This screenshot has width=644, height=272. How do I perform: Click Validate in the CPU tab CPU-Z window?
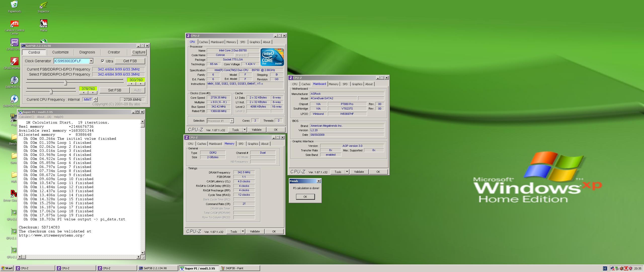click(x=256, y=130)
